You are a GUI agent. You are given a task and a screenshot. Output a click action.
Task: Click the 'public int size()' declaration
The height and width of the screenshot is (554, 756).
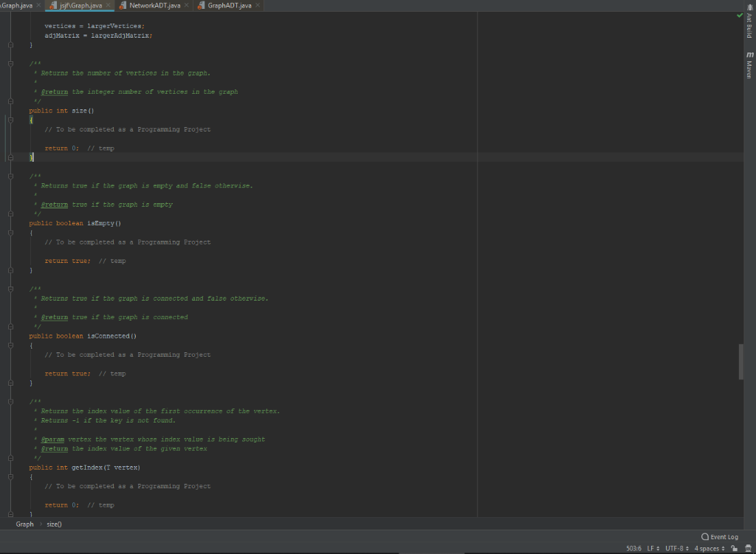click(x=61, y=111)
